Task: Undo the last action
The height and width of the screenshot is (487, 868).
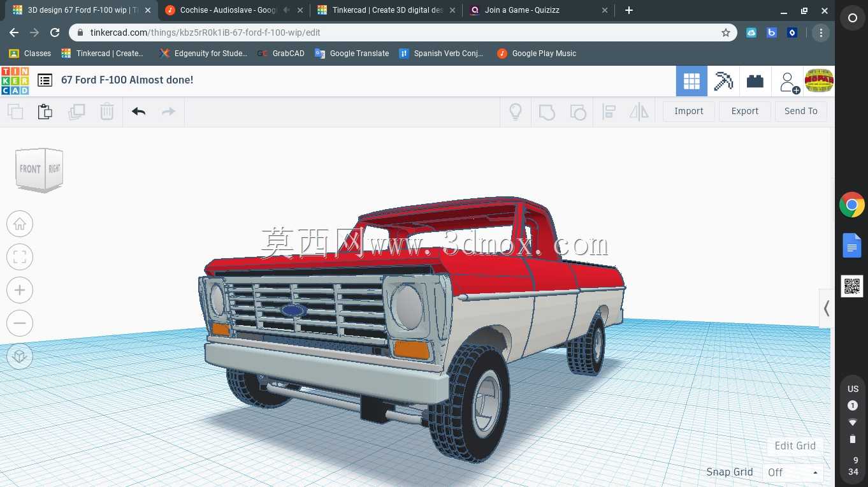Action: click(x=139, y=112)
